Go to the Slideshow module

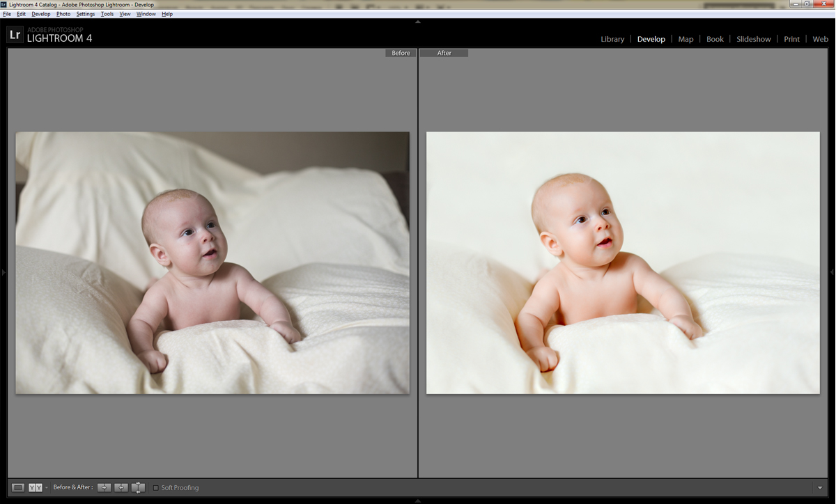pyautogui.click(x=754, y=39)
